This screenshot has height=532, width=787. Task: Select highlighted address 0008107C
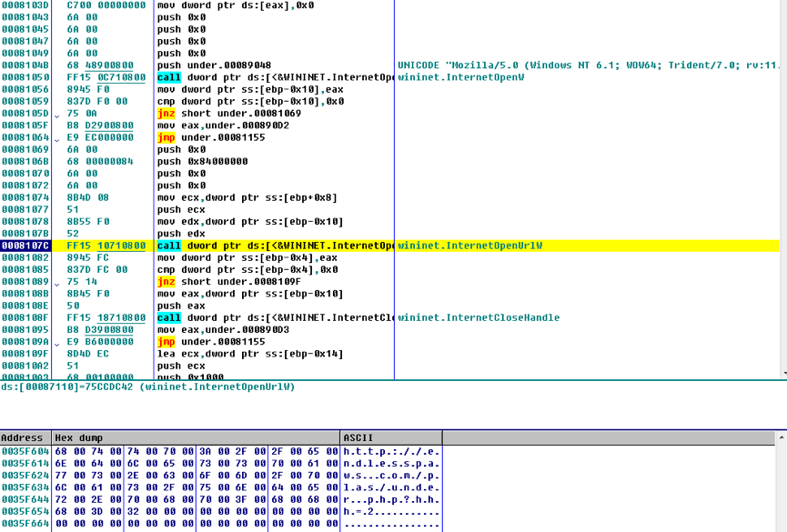(x=25, y=246)
